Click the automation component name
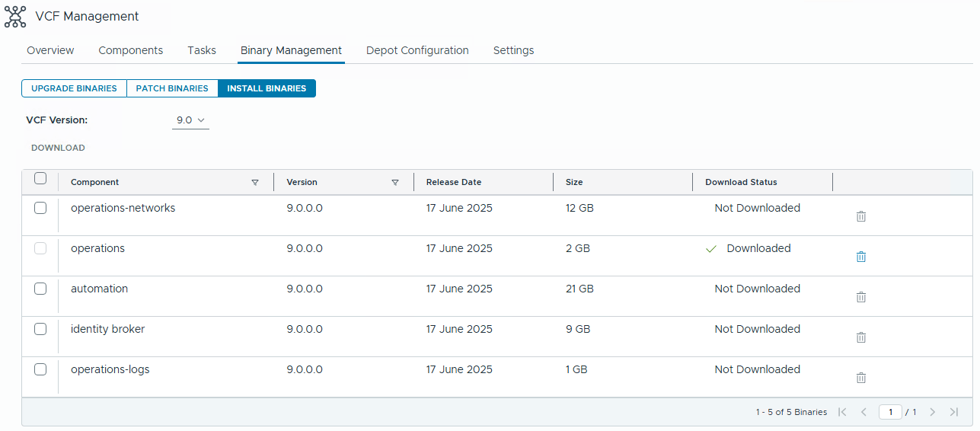The image size is (980, 431). tap(99, 289)
